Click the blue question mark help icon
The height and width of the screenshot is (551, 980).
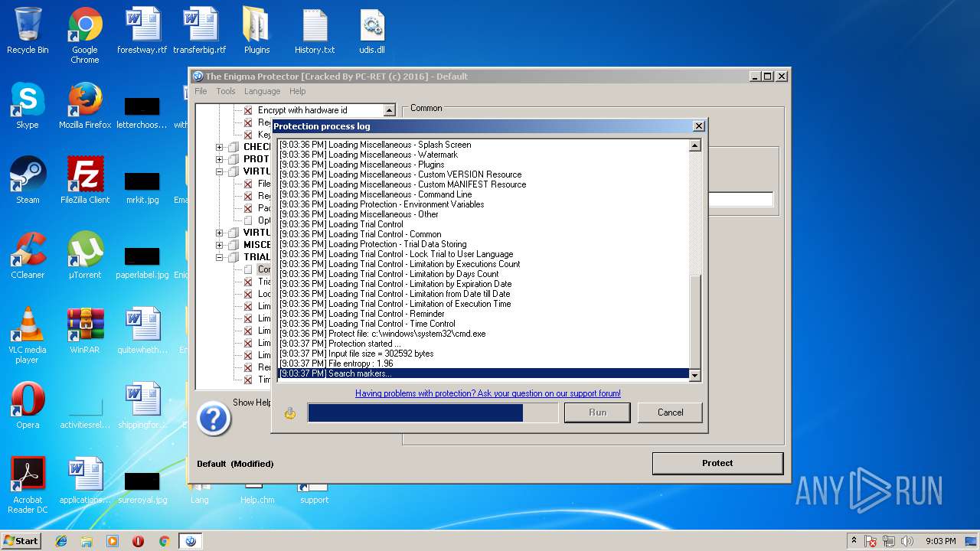(x=214, y=419)
